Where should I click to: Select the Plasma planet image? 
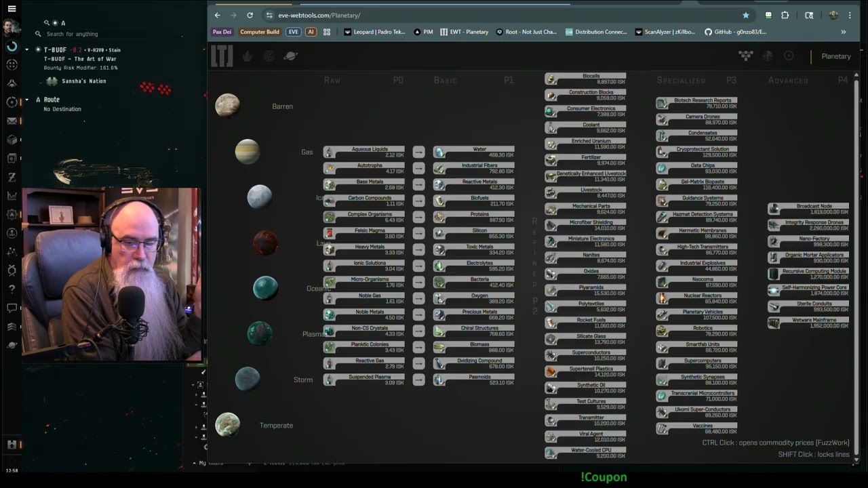tap(260, 333)
